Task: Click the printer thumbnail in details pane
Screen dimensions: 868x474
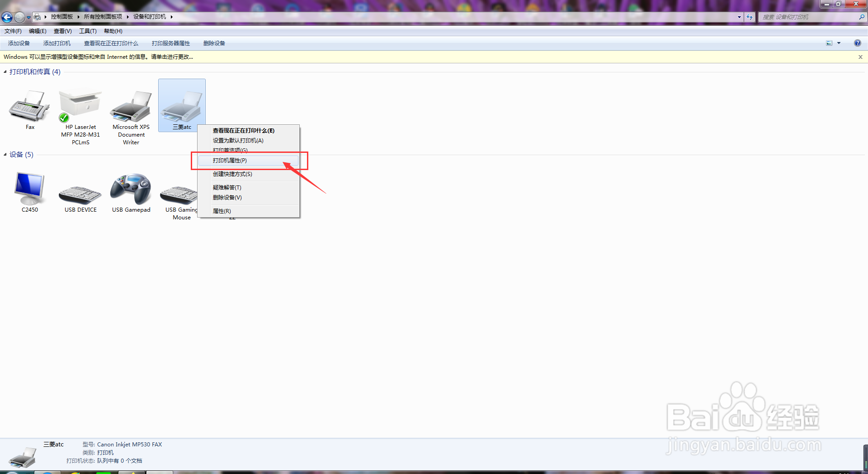Action: point(23,457)
